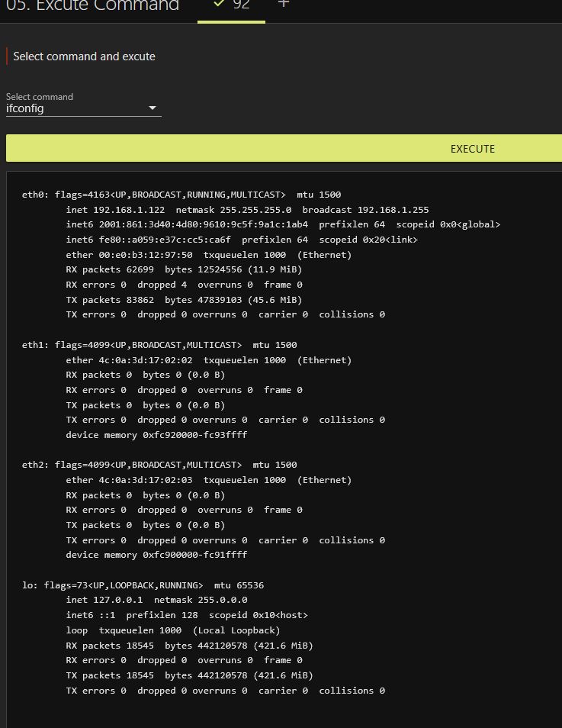Image resolution: width=562 pixels, height=728 pixels.
Task: Click broadcast 192.168.1.255 value
Action: coord(365,209)
